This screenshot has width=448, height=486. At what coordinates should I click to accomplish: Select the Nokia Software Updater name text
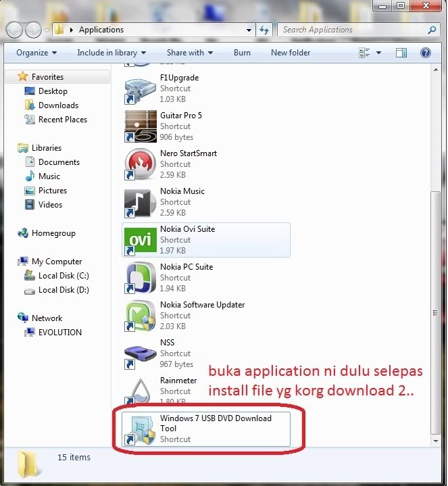point(202,305)
